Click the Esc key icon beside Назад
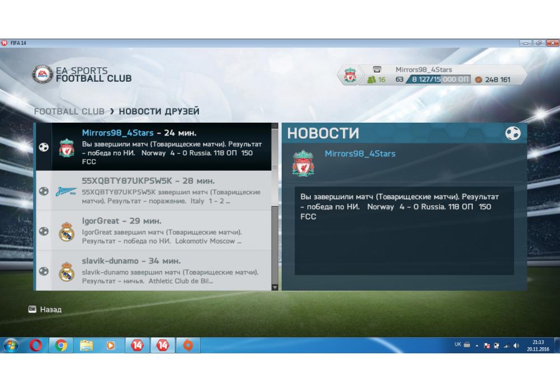 click(x=32, y=309)
